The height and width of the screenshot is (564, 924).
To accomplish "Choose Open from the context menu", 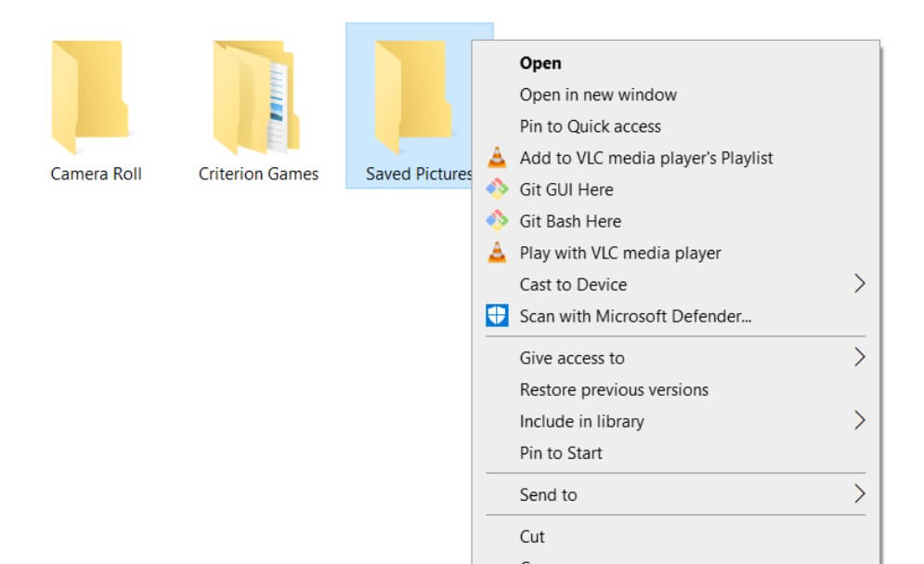I will pos(540,63).
